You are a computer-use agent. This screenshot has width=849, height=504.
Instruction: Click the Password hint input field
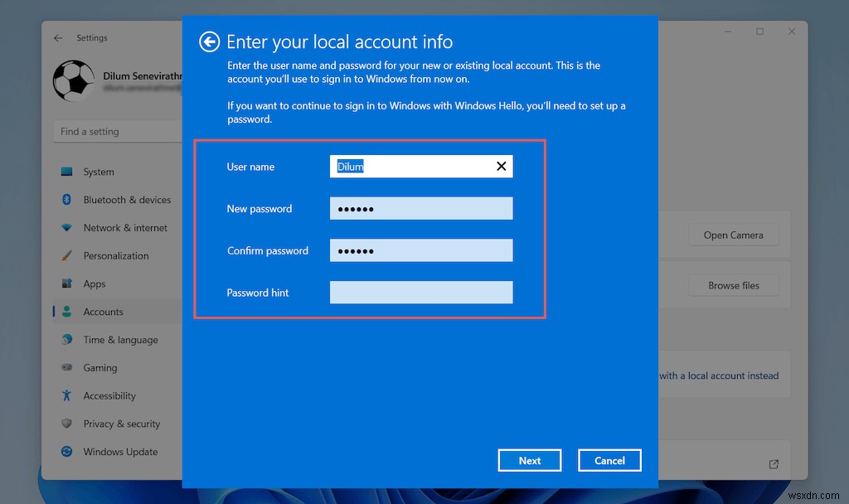click(420, 292)
